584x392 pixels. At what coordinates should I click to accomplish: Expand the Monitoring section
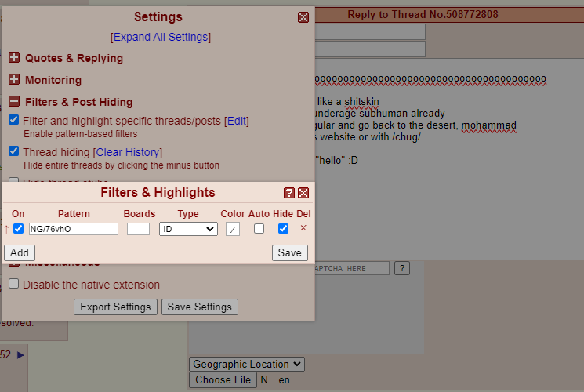pyautogui.click(x=14, y=79)
